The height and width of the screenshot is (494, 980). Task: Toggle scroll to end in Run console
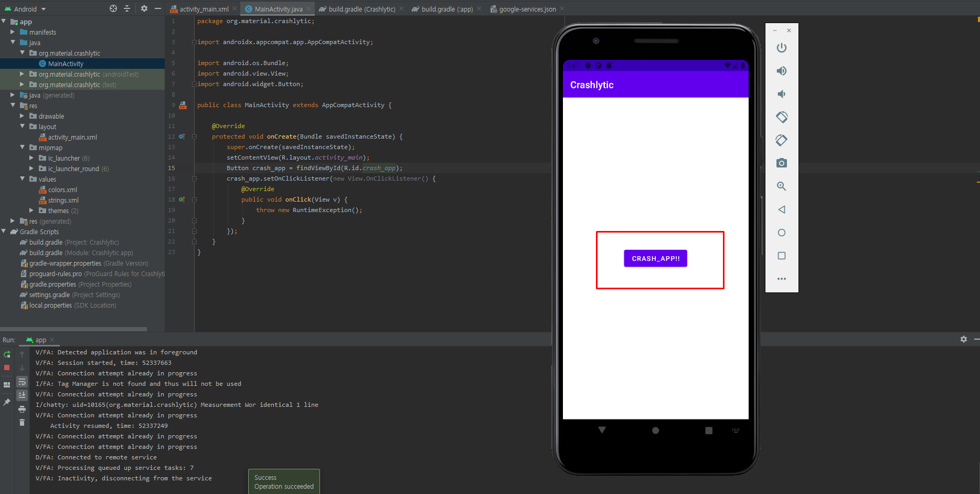click(22, 395)
